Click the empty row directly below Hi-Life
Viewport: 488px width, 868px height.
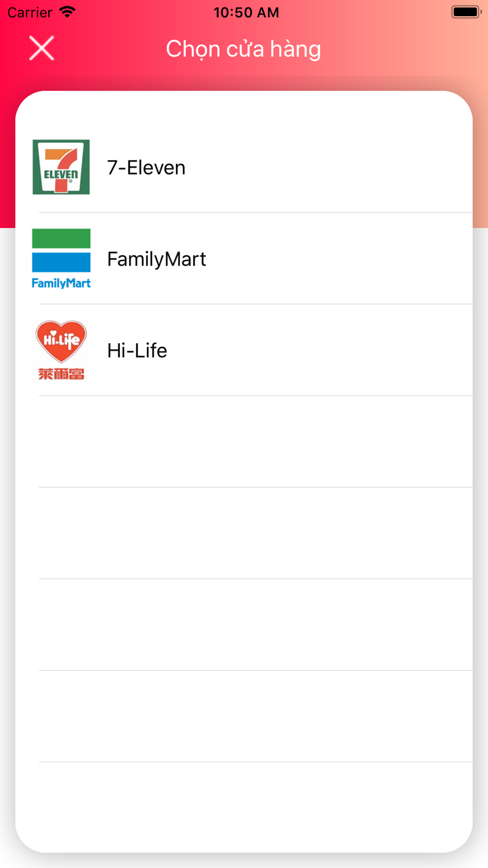tap(244, 442)
